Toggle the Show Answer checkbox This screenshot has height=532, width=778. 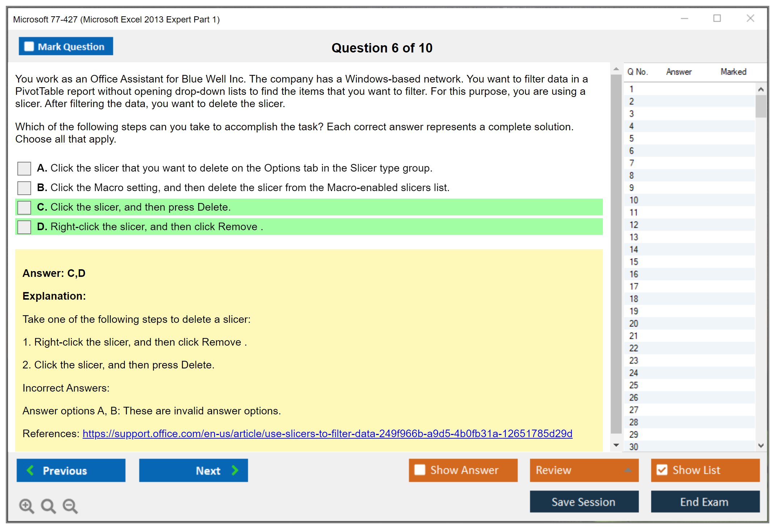(420, 470)
